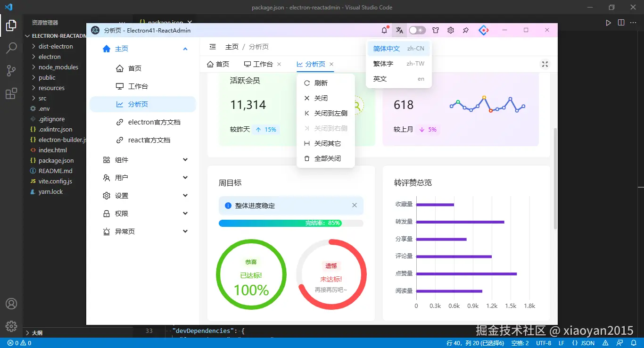Select 分析页 in the sidebar
This screenshot has height=348, width=644.
[143, 104]
